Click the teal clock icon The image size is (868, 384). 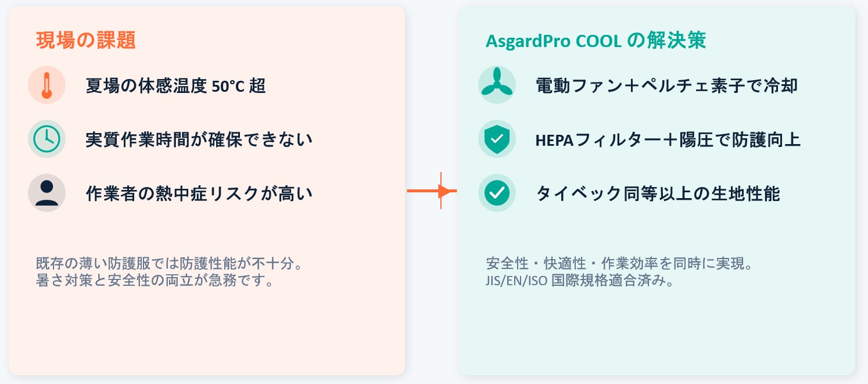[46, 139]
